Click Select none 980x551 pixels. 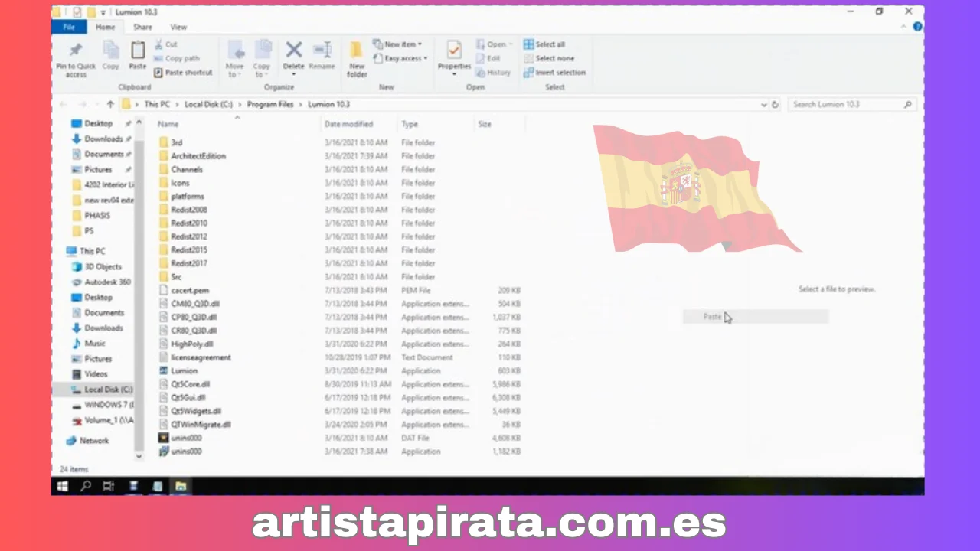[x=549, y=58]
